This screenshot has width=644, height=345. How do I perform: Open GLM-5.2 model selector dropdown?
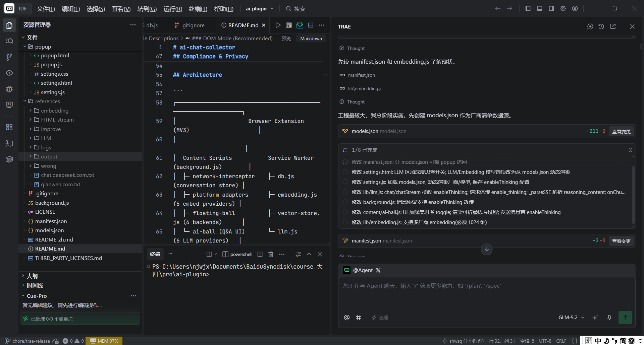click(571, 318)
